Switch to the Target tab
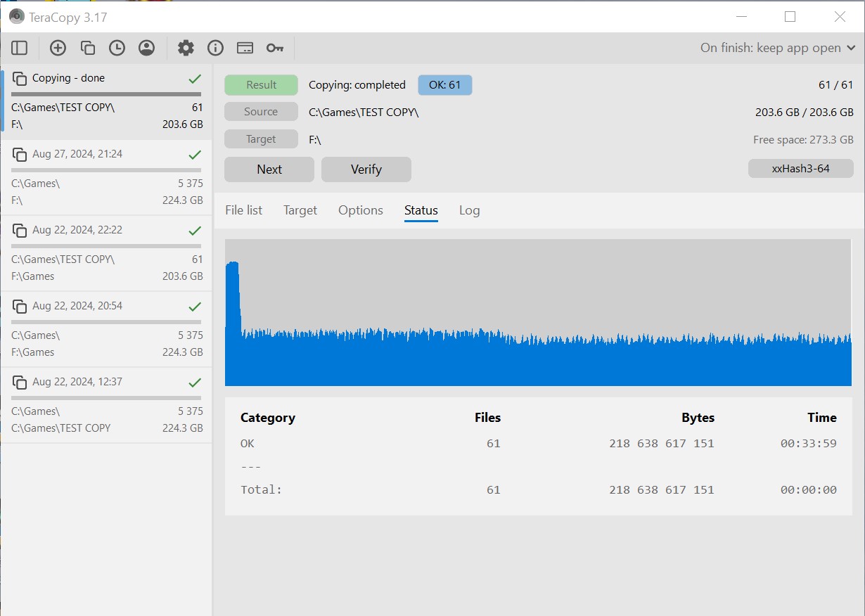Screen dimensions: 865x616 300,210
